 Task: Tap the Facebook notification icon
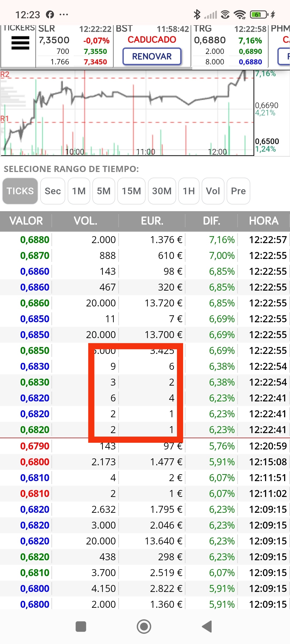[50, 14]
